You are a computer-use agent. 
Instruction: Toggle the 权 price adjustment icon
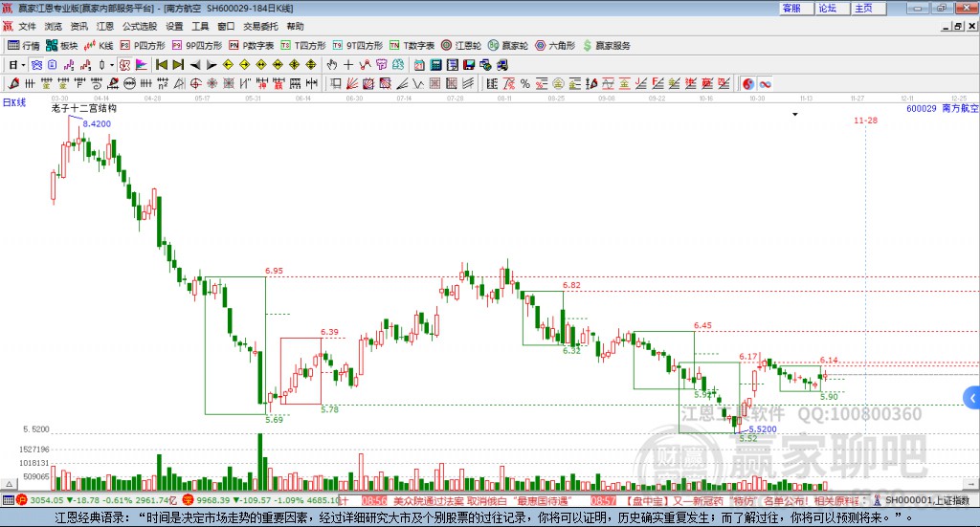(125, 65)
